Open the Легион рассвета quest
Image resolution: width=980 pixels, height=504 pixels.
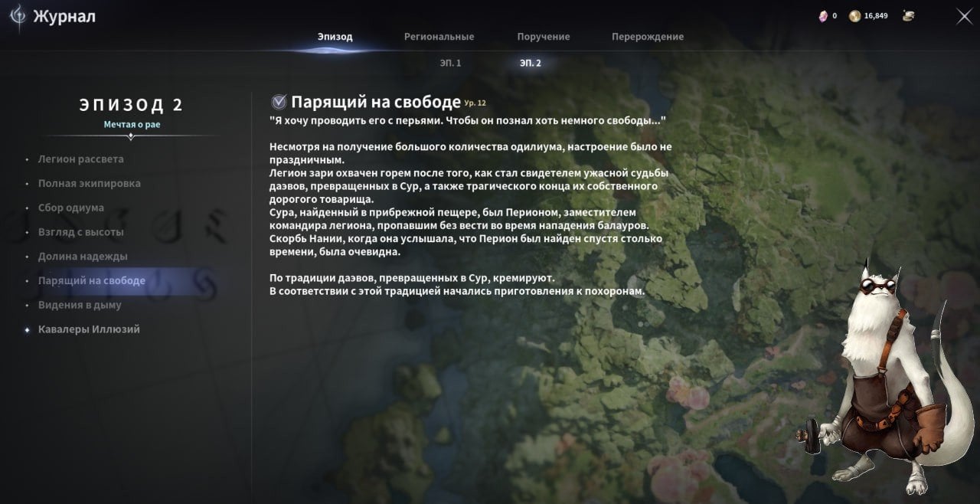(82, 159)
